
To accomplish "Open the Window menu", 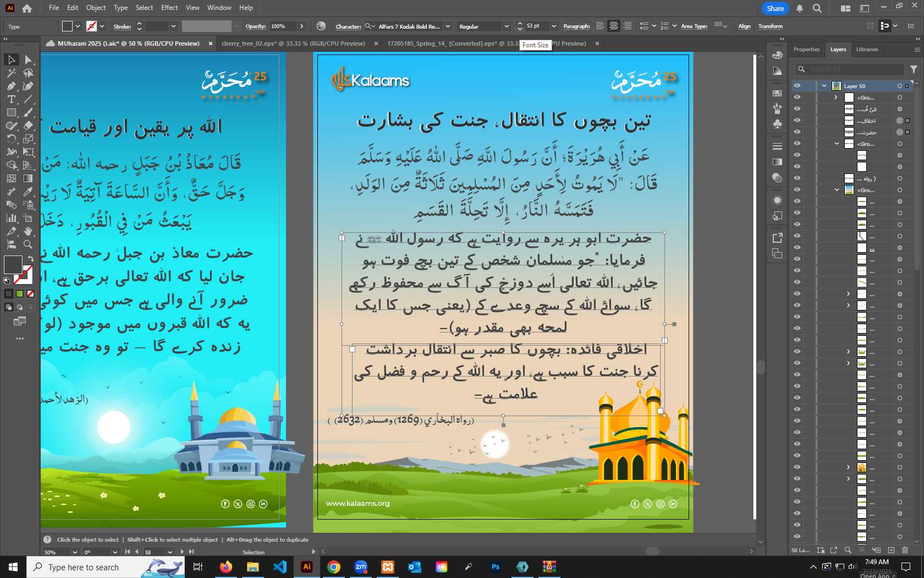I will (x=219, y=8).
